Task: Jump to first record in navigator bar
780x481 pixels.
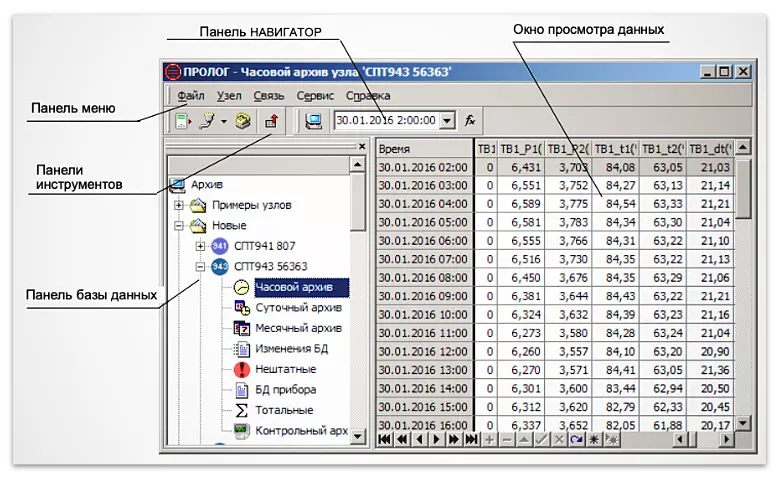Action: 385,439
